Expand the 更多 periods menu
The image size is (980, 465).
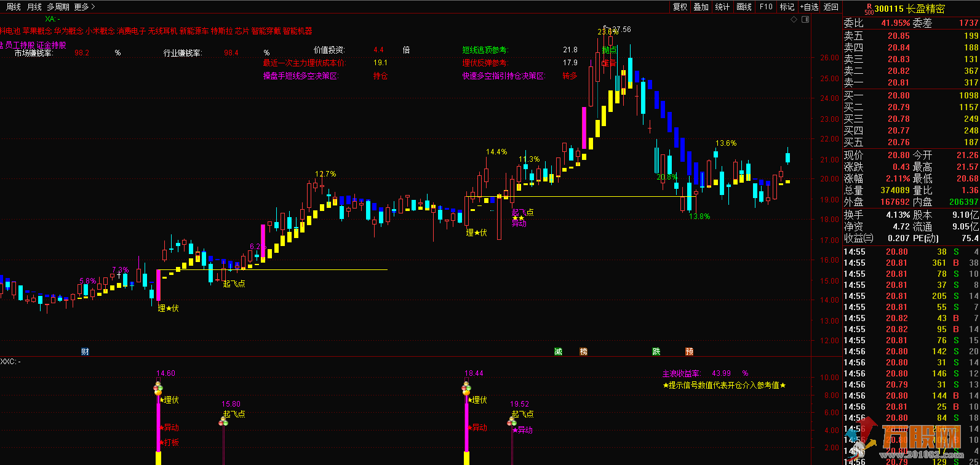tap(84, 7)
